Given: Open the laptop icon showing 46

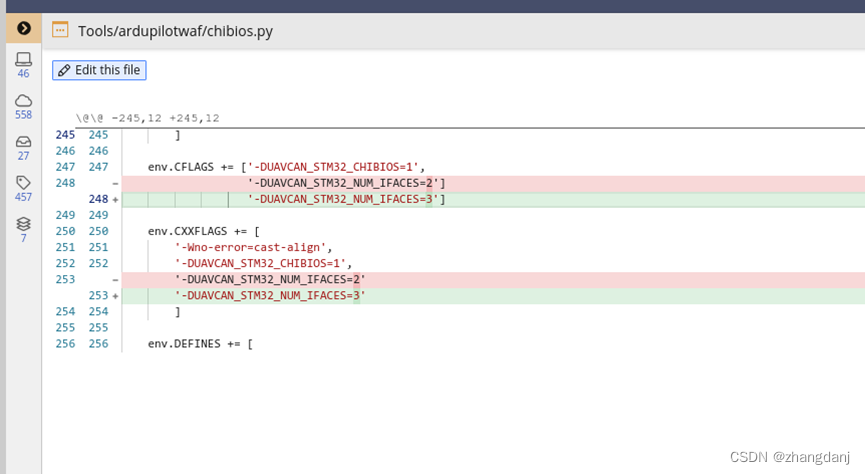Looking at the screenshot, I should (23, 65).
